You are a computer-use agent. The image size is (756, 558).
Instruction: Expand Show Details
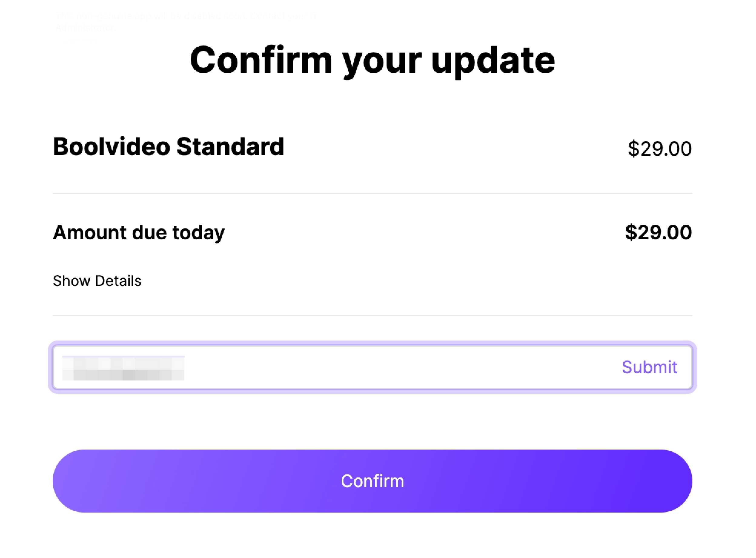(x=97, y=281)
